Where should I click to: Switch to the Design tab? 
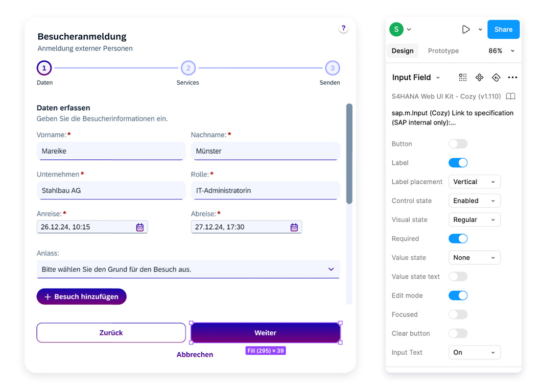402,51
